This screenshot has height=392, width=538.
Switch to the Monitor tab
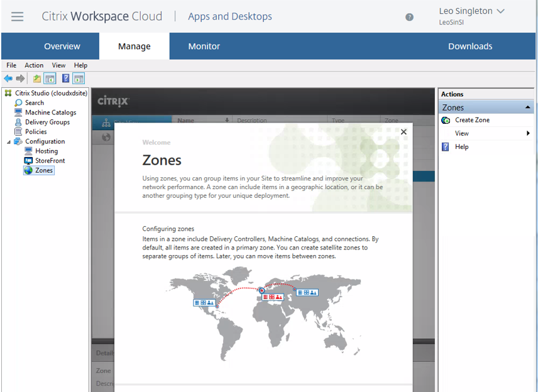[204, 46]
